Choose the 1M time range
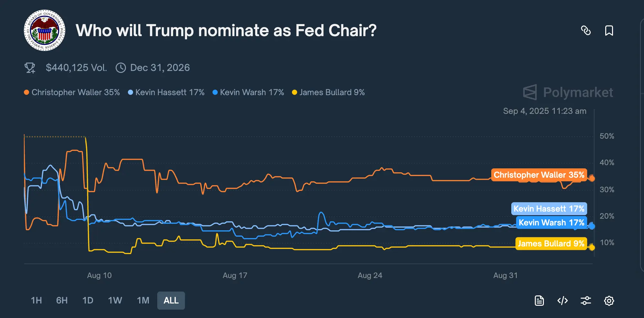Image resolution: width=644 pixels, height=318 pixels. pos(143,301)
